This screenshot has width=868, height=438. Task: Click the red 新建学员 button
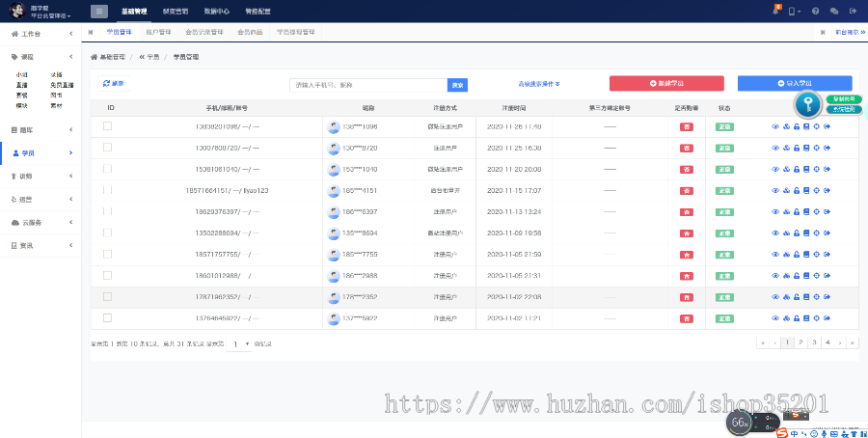pyautogui.click(x=666, y=84)
